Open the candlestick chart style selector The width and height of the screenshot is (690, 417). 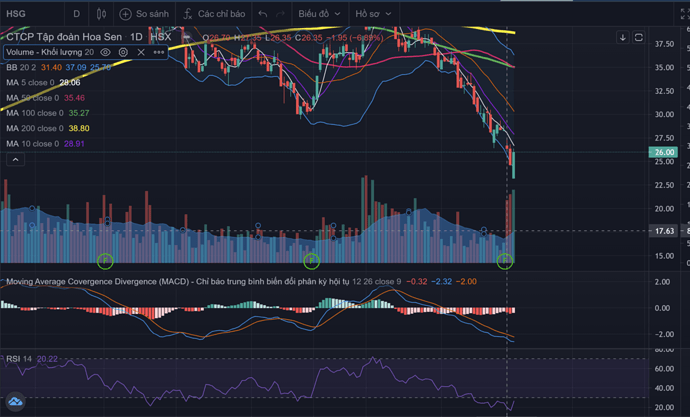click(101, 14)
